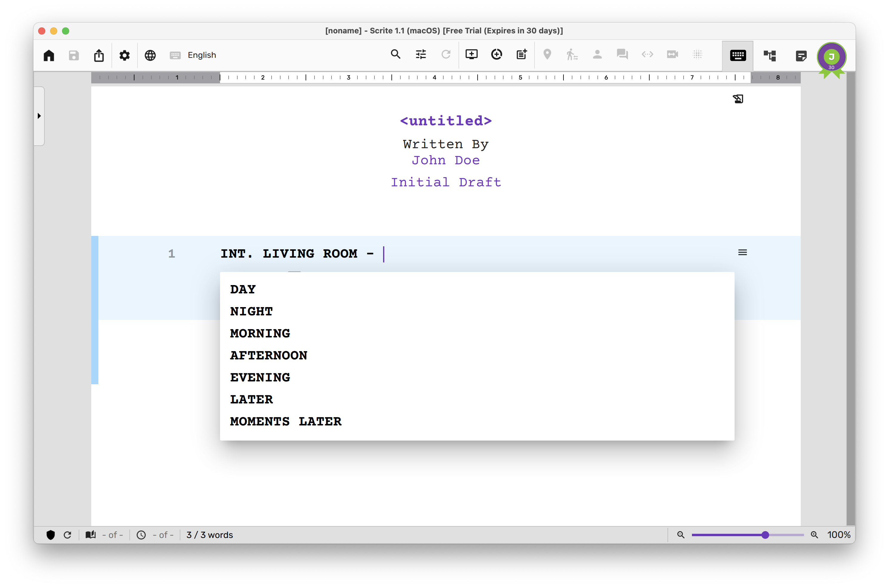Open the scene 1 hamburger menu
Screen dimensions: 889x588
click(x=742, y=252)
